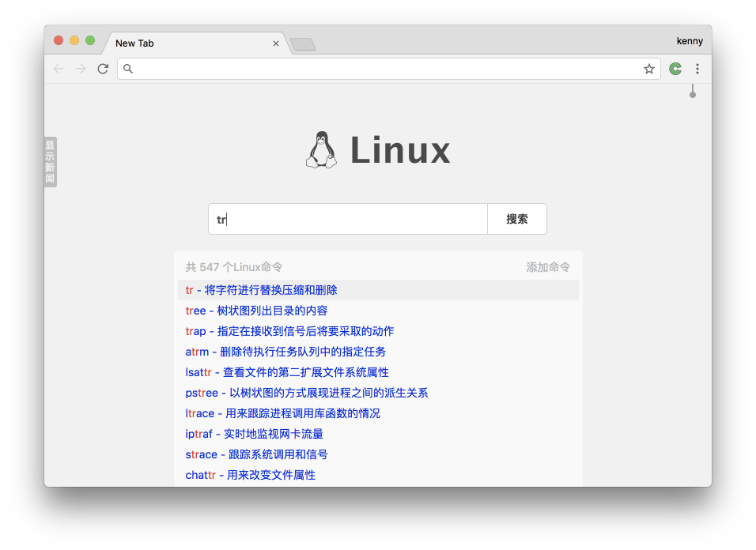Open lsattr command result
The width and height of the screenshot is (756, 550).
click(378, 372)
